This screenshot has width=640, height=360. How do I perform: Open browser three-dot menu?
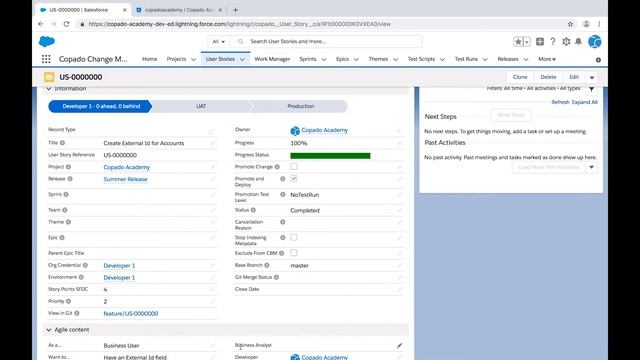point(599,24)
